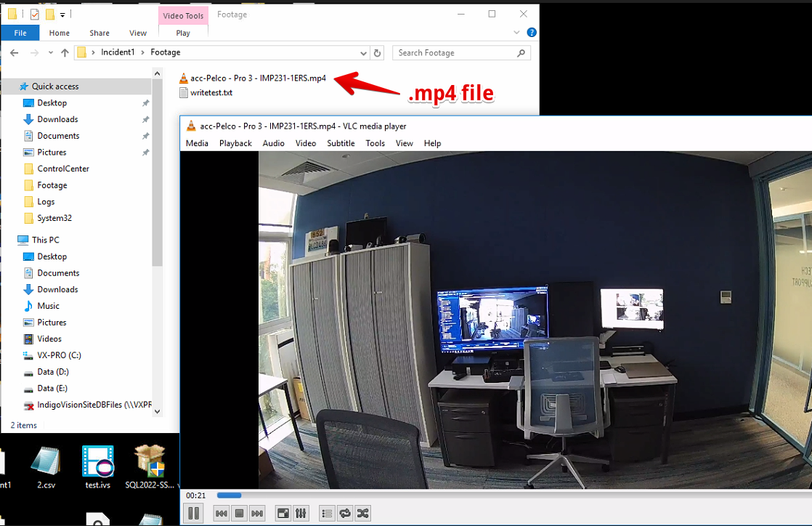Skip to previous media in VLC

pyautogui.click(x=221, y=513)
